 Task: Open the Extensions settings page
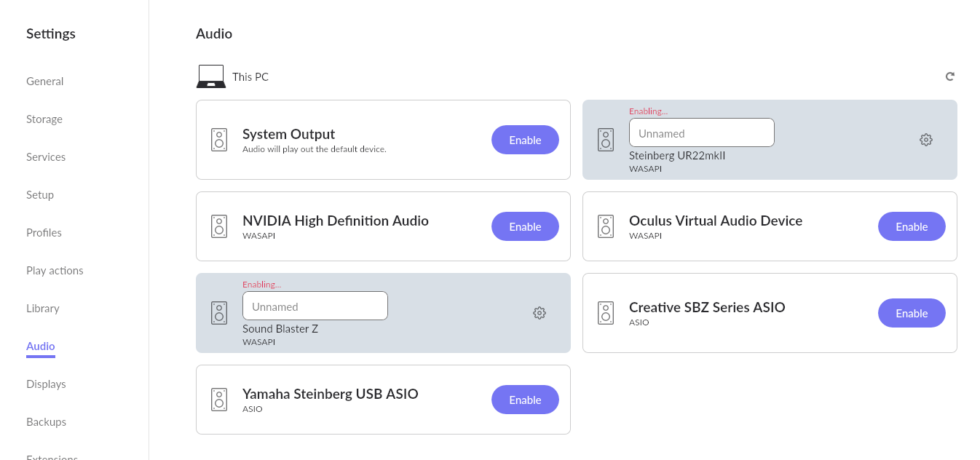click(x=52, y=456)
